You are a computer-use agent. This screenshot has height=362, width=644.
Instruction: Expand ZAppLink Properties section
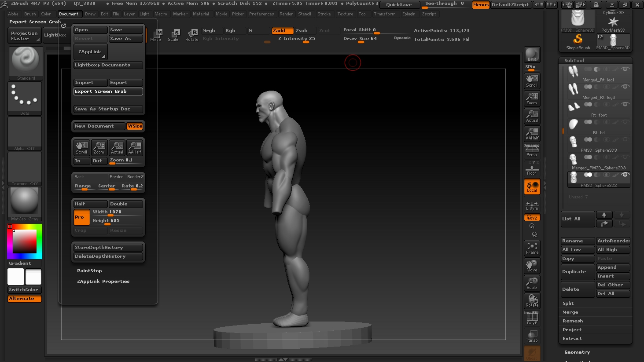pos(103,281)
